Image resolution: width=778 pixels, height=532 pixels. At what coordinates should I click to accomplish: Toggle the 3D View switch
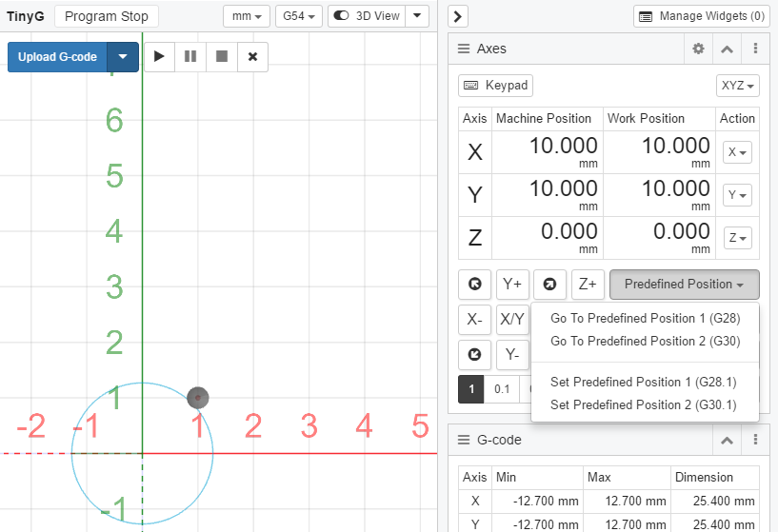(x=367, y=16)
